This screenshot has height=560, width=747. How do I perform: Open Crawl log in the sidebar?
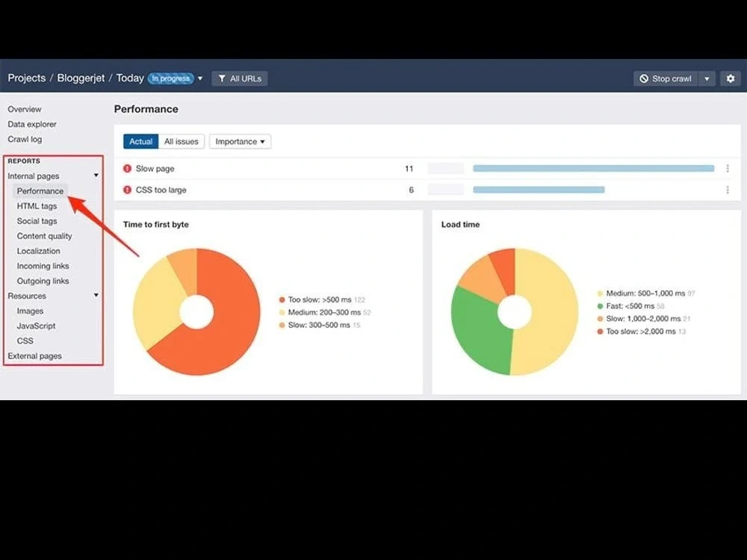tap(25, 140)
